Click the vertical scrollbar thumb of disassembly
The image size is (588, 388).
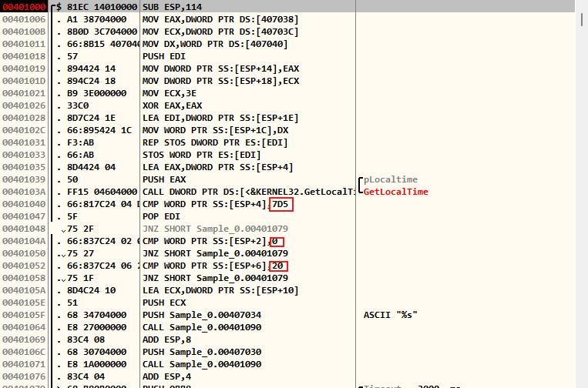(582, 20)
